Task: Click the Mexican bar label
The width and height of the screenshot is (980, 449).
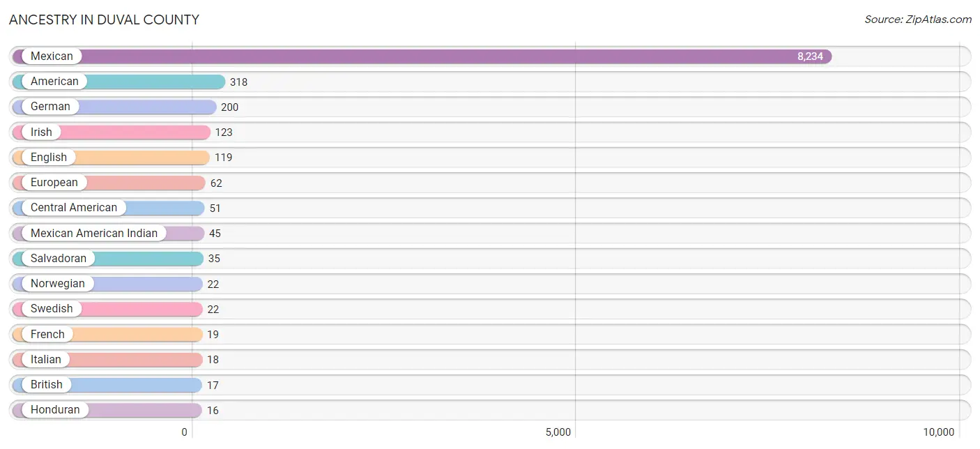Action: 52,56
